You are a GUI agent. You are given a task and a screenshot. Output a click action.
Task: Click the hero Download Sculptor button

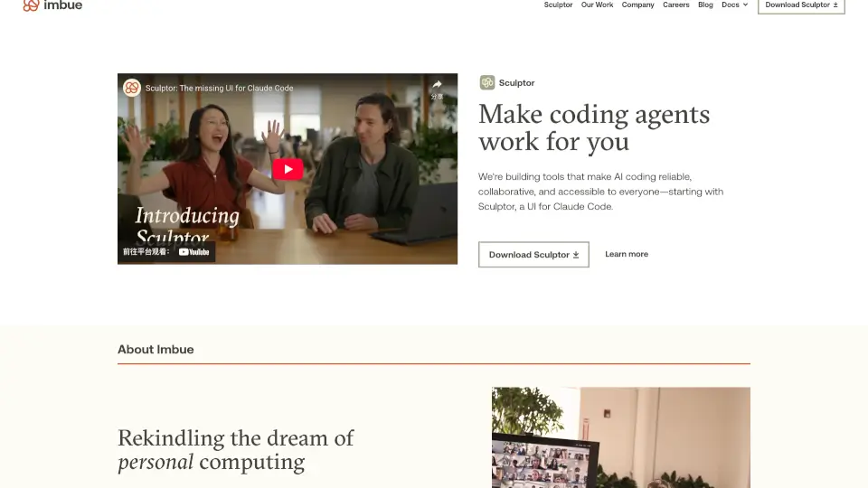click(533, 255)
